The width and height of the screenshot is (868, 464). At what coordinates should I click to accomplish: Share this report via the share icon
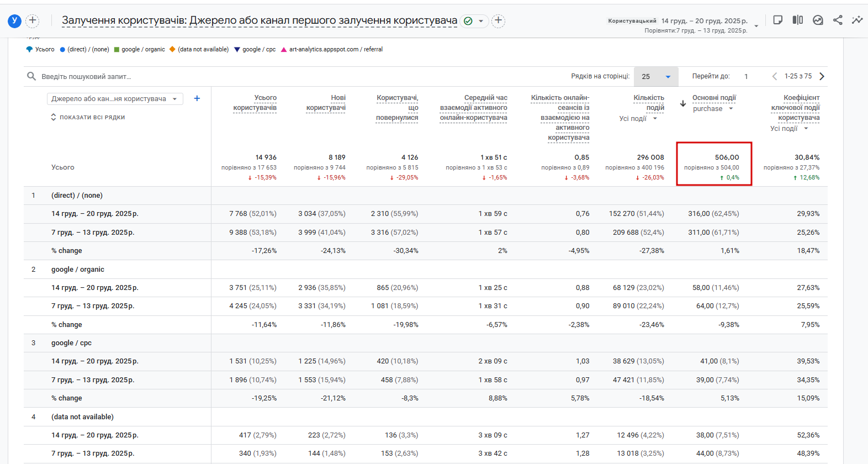(838, 20)
